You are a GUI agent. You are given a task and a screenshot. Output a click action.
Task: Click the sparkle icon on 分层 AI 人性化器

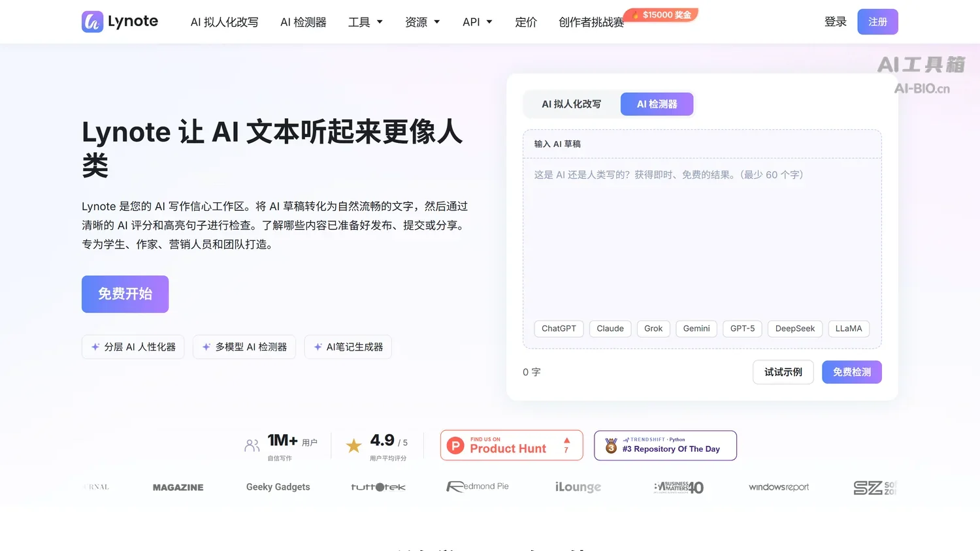tap(95, 347)
